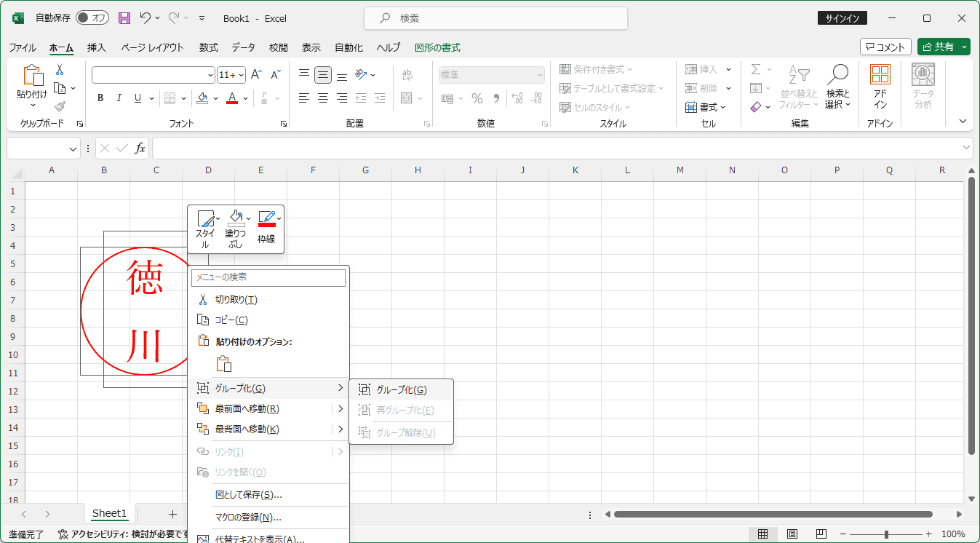Apply left text alignment icon
980x543 pixels.
304,98
